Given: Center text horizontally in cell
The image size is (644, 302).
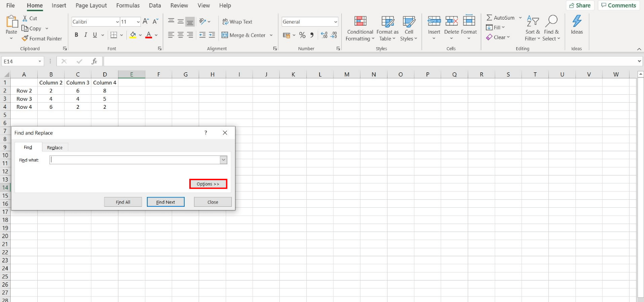Looking at the screenshot, I should pos(180,35).
